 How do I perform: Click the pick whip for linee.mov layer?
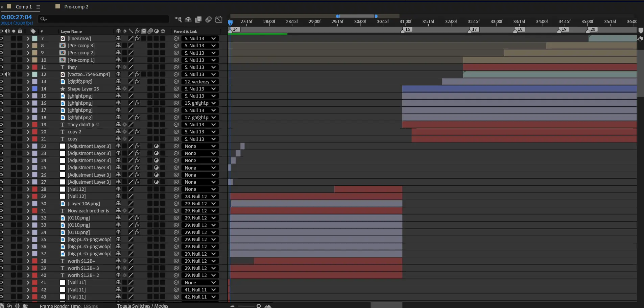pos(176,38)
